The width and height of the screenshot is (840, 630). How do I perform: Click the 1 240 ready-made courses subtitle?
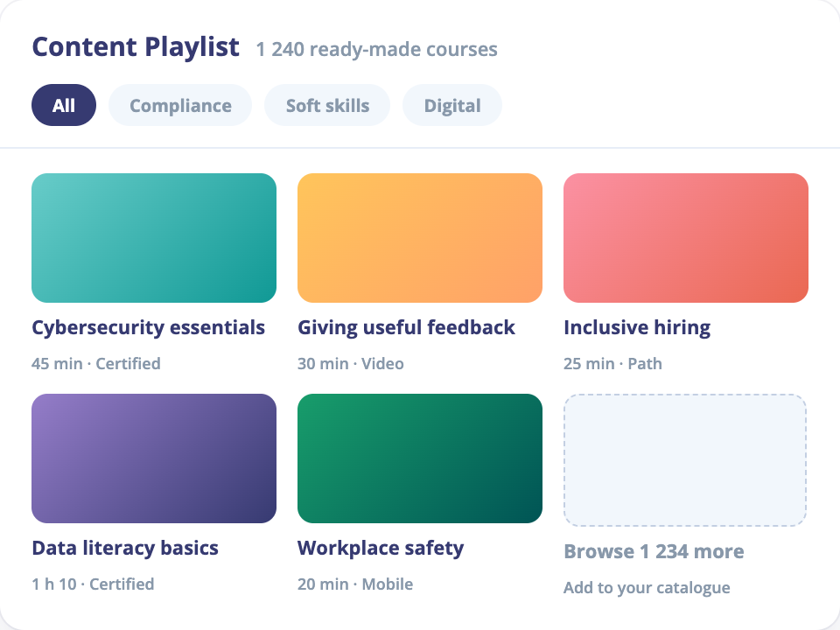tap(376, 49)
